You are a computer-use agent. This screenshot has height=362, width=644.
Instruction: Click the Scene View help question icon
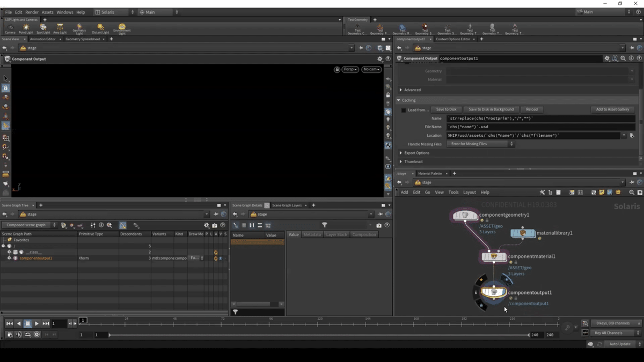(387, 59)
